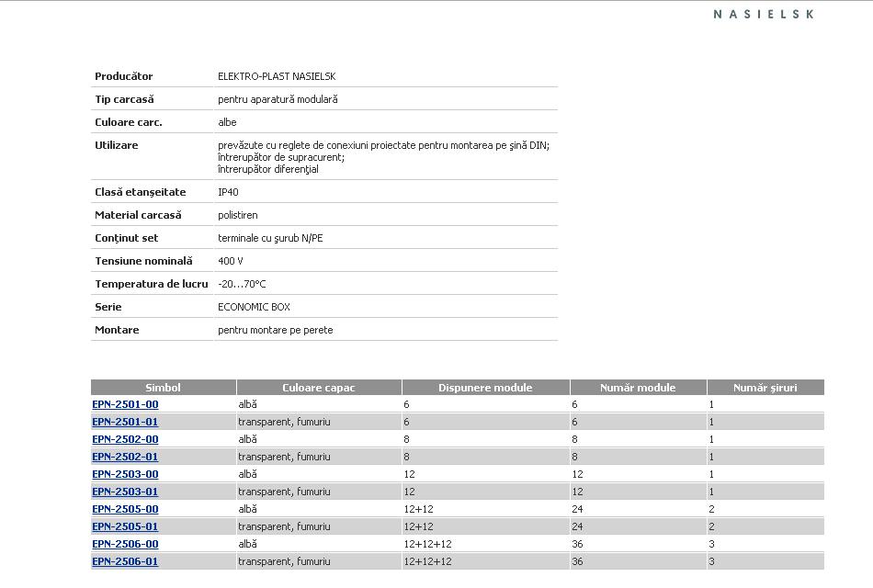Click the NASIELSK logo text
Viewport: 873px width, 588px height.
[764, 15]
